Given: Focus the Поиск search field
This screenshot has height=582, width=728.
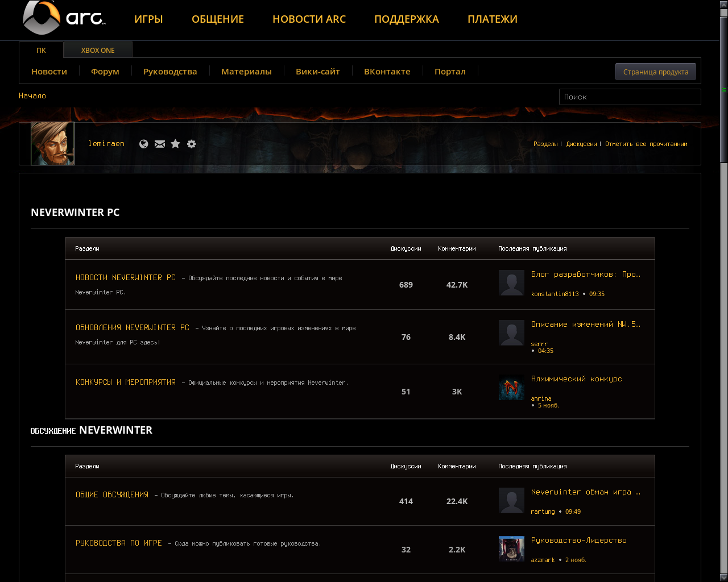Looking at the screenshot, I should click(x=630, y=97).
